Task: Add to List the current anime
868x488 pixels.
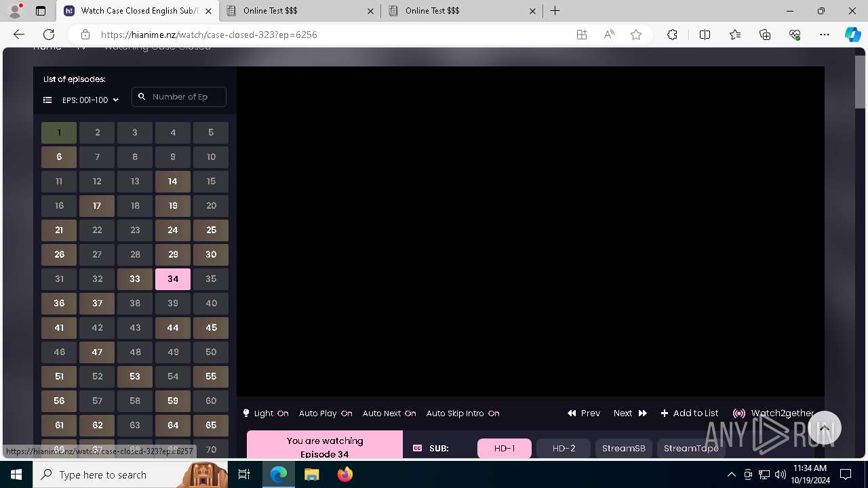Action: pyautogui.click(x=690, y=413)
